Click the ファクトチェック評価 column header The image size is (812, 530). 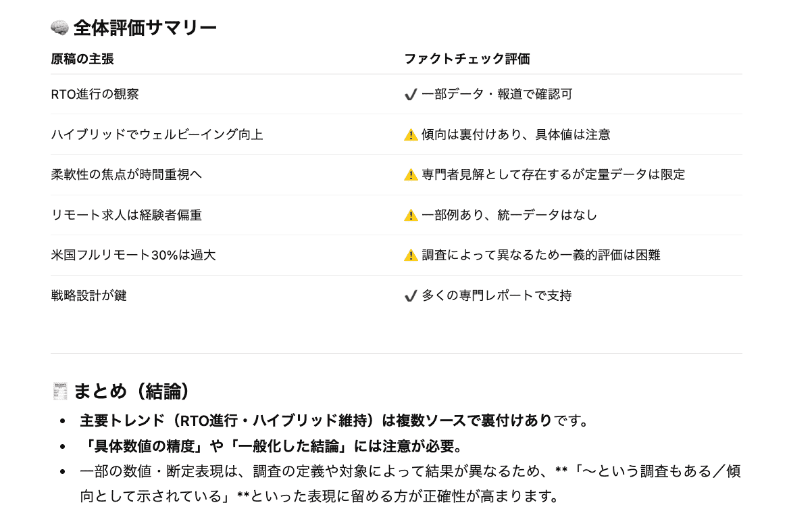pos(467,59)
